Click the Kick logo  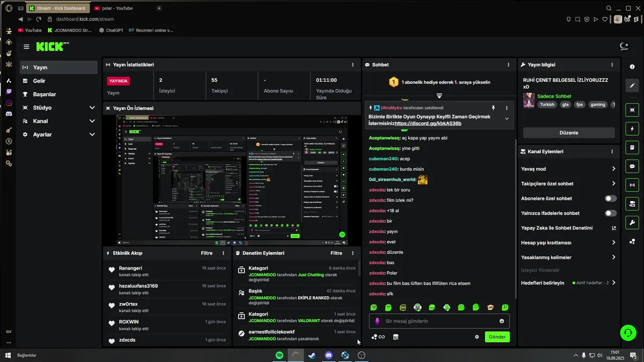(52, 47)
